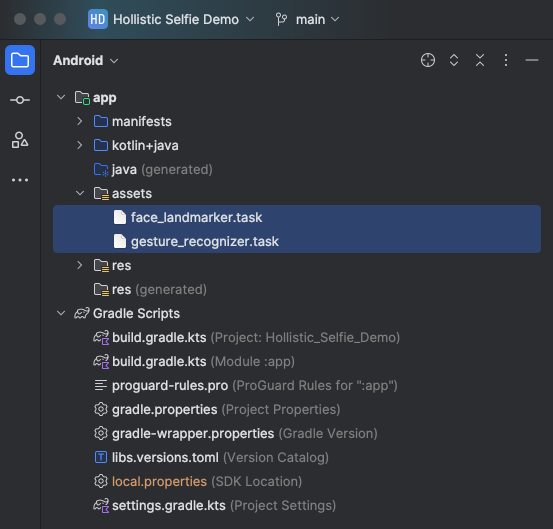Collapse the assets folder chevron
The image size is (553, 529).
(80, 193)
